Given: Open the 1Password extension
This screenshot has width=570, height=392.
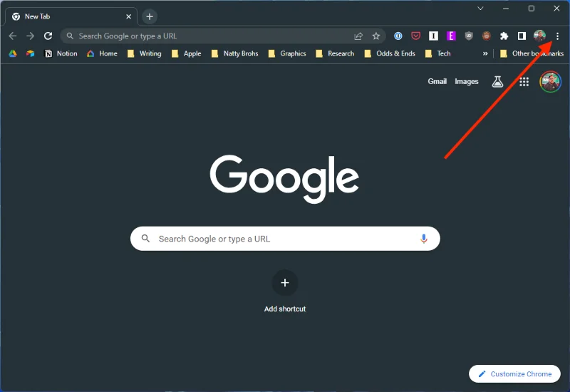Looking at the screenshot, I should tap(398, 36).
